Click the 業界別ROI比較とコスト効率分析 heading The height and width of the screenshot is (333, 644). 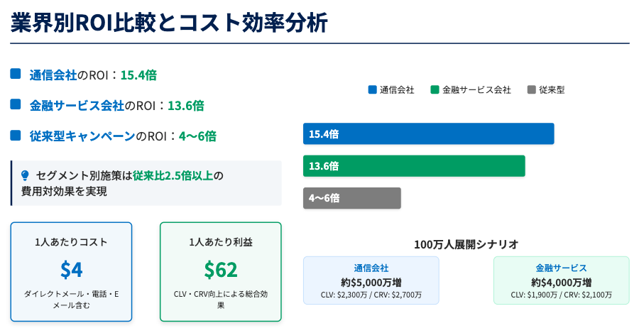[x=170, y=23]
